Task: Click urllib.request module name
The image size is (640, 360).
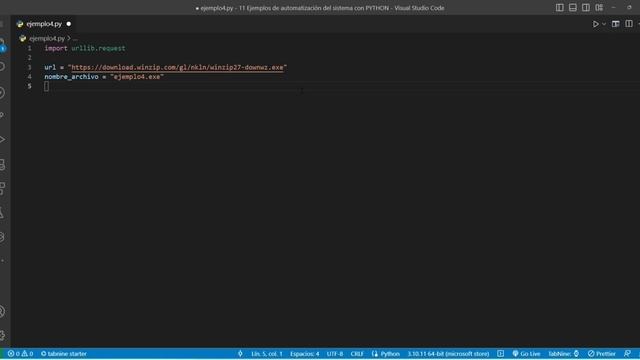Action: tap(98, 48)
